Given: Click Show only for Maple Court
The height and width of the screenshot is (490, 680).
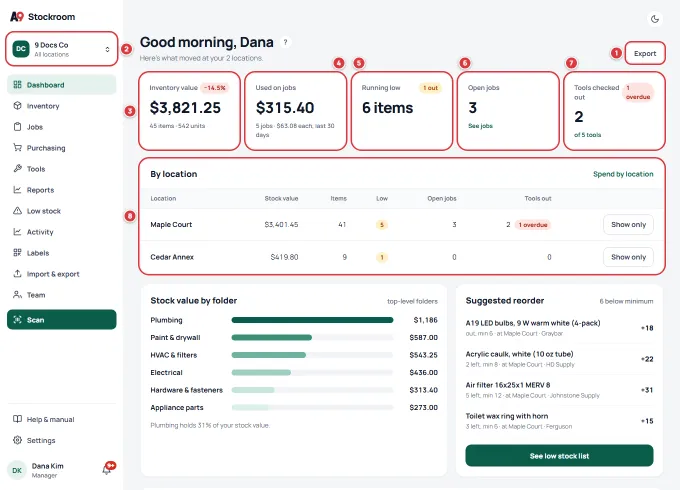Looking at the screenshot, I should (628, 224).
